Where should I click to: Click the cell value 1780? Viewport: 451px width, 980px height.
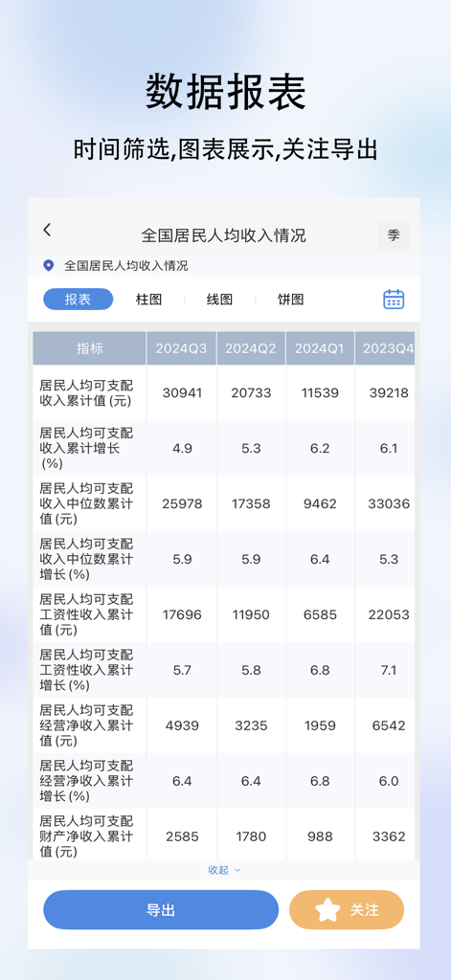pyautogui.click(x=251, y=836)
